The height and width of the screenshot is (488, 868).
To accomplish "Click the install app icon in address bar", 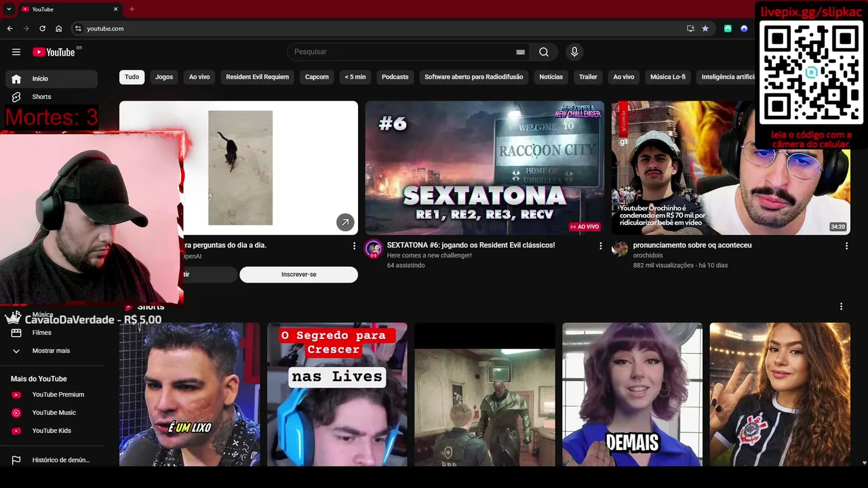I will [690, 28].
